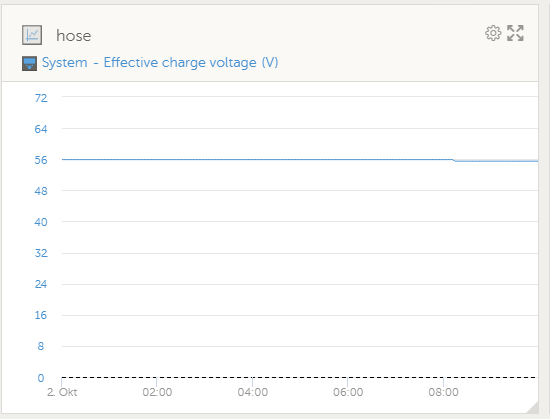This screenshot has height=419, width=550.
Task: Click the 06:00 time axis label
Action: tap(348, 392)
